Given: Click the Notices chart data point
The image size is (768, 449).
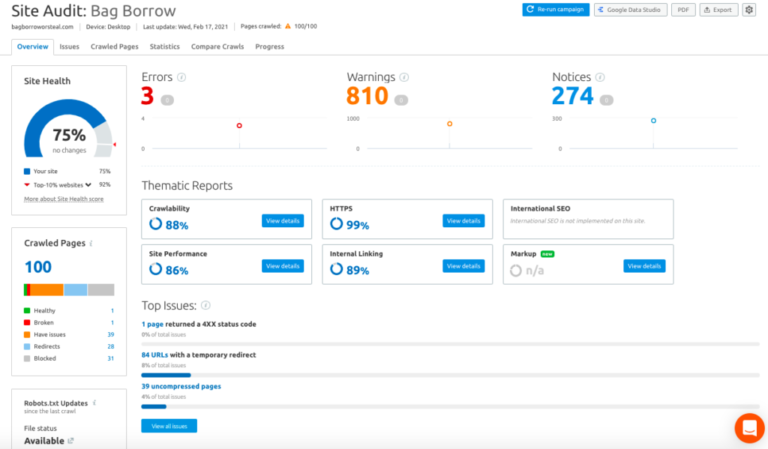Looking at the screenshot, I should pos(653,120).
